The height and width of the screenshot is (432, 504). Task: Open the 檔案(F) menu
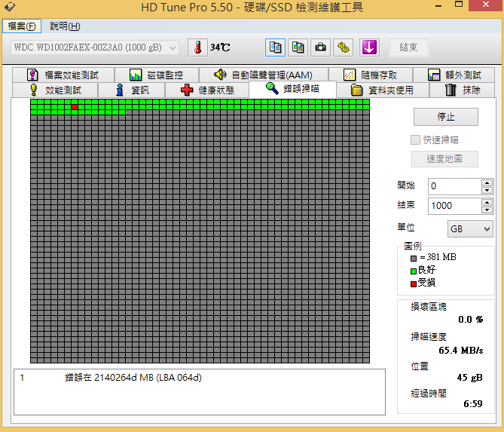pyautogui.click(x=22, y=26)
